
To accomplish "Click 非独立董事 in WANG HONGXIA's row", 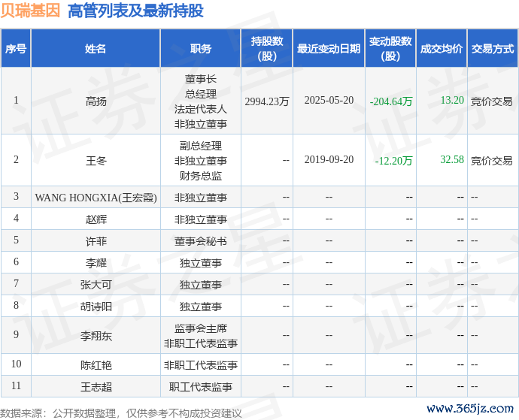I will (201, 198).
